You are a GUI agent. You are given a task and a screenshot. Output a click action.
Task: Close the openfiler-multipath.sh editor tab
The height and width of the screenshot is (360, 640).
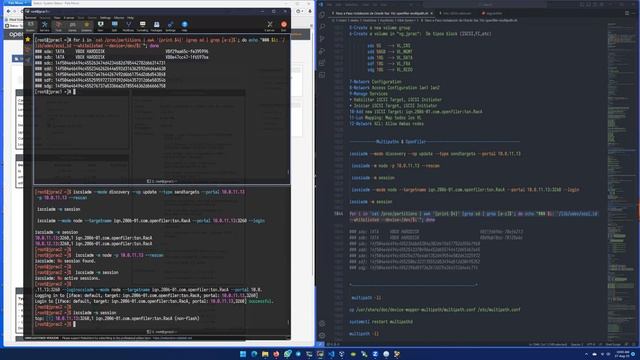point(431,13)
